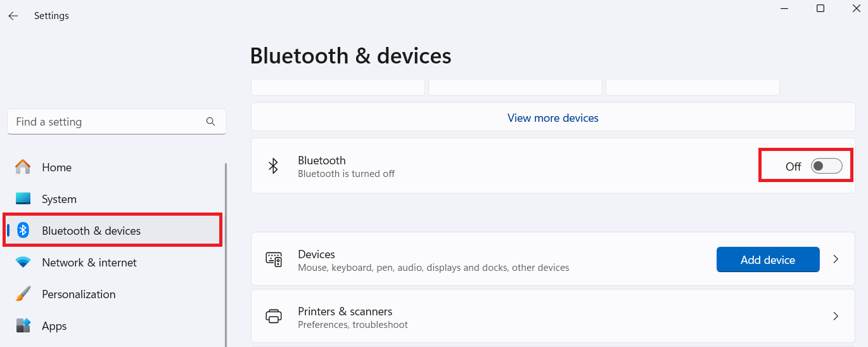Click the search magnifier icon

coord(211,122)
